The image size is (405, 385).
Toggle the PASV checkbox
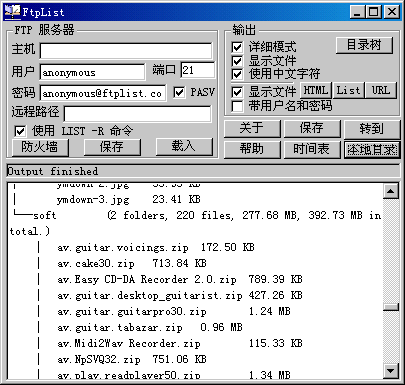(x=179, y=92)
